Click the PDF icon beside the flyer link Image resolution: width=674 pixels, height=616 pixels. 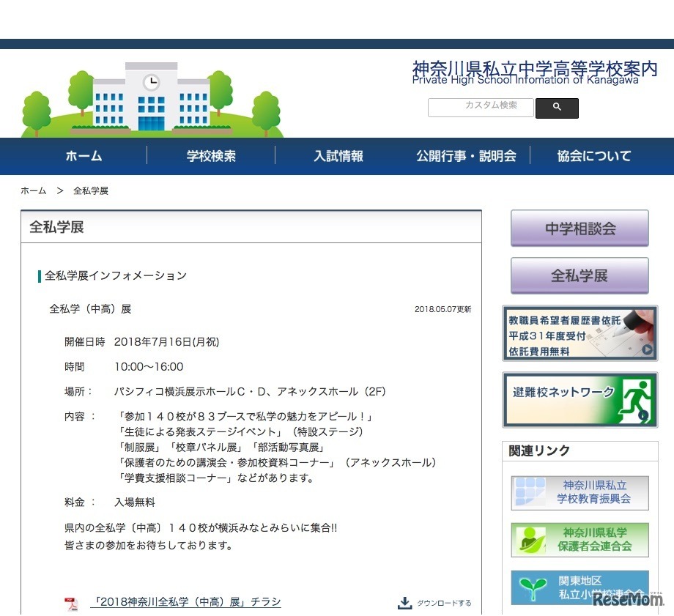click(70, 603)
